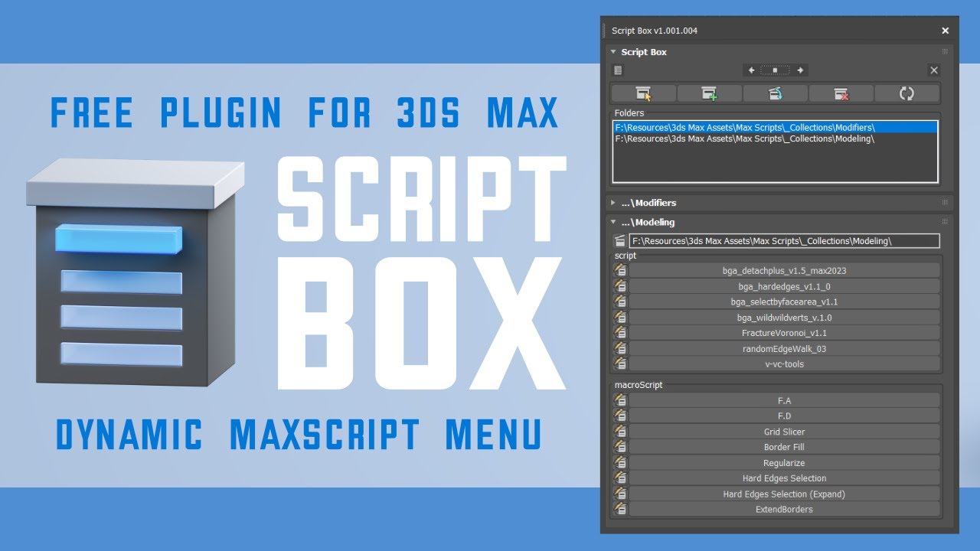Click the refresh scripts button

[906, 93]
